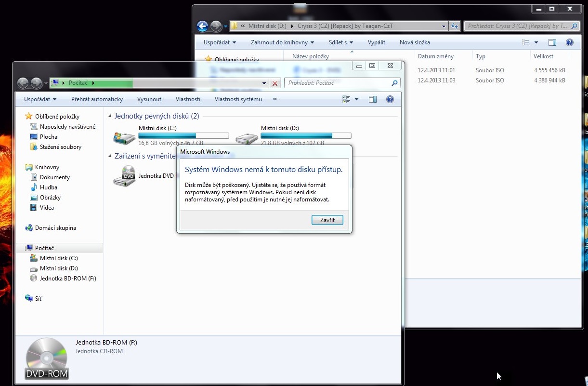Sort by Typ column header

point(481,56)
